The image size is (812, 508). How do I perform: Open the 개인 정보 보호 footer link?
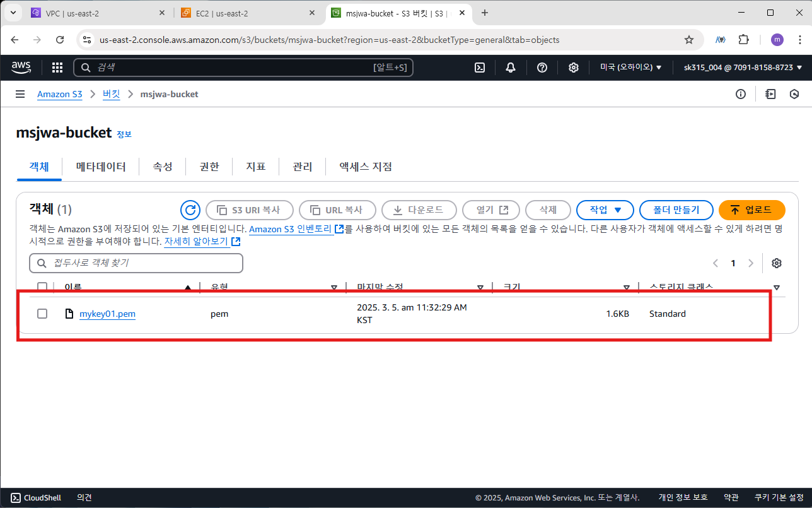click(683, 498)
